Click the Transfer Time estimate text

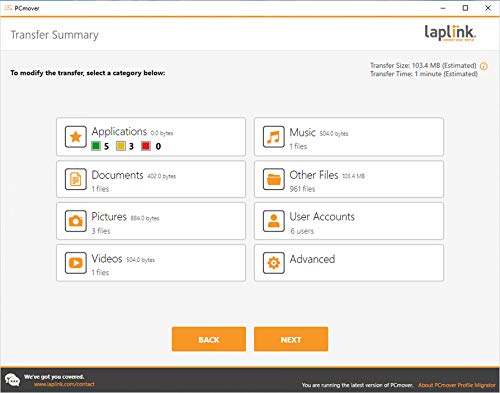[x=424, y=74]
